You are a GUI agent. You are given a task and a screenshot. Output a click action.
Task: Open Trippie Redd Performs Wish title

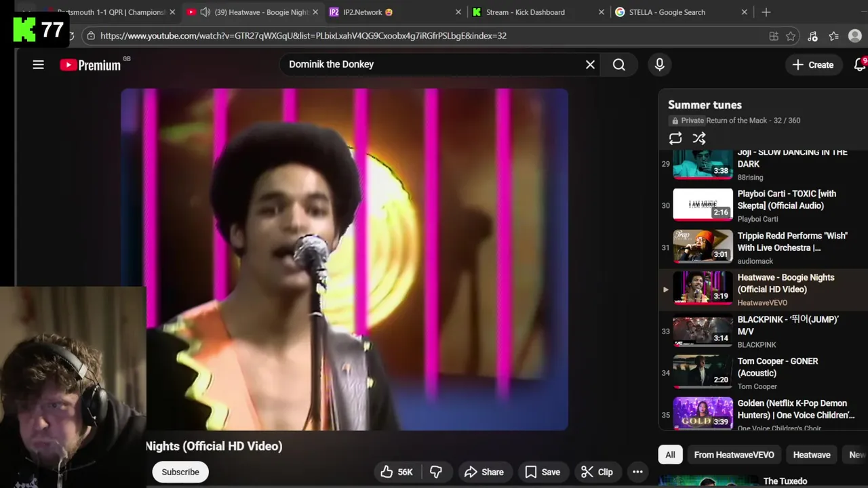tap(792, 241)
